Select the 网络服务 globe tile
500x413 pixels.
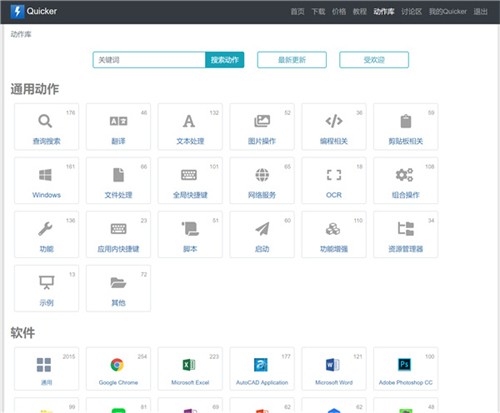[262, 181]
